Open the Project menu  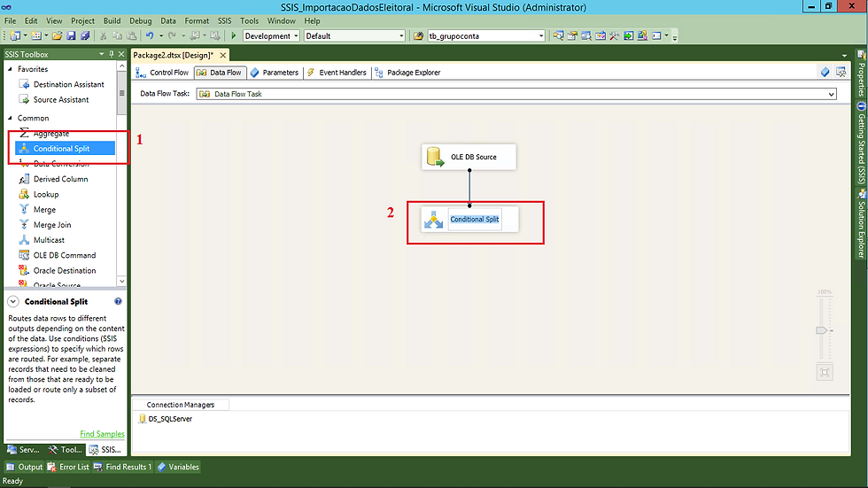(82, 21)
